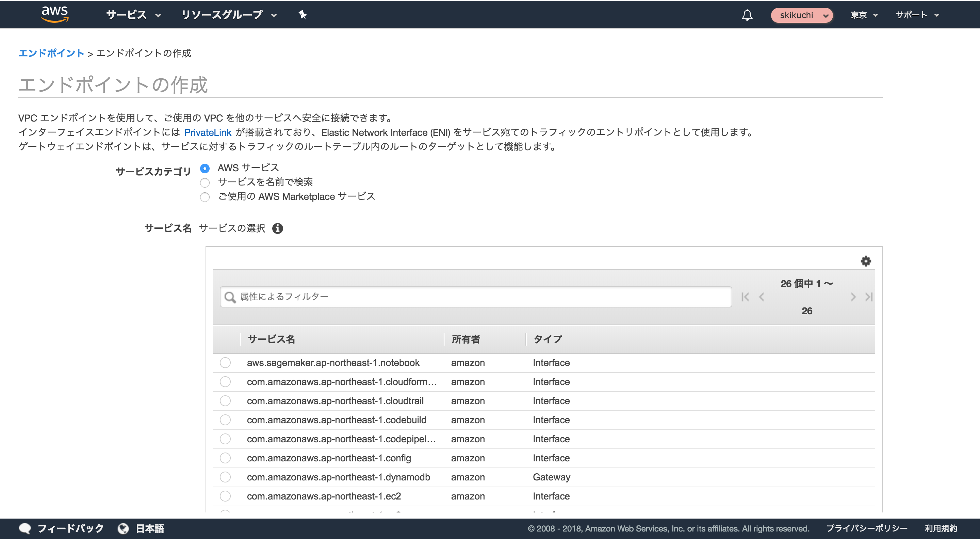Click Interface type in codebuild row
This screenshot has width=980, height=539.
click(x=551, y=420)
